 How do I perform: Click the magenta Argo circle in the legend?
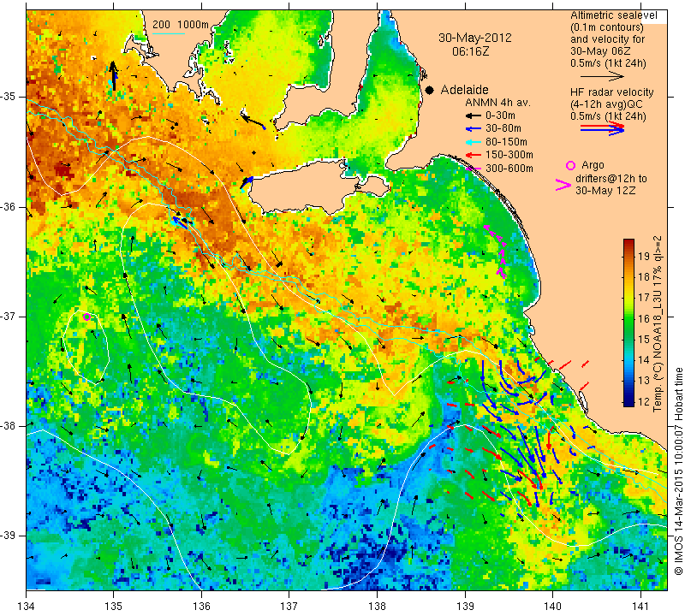click(570, 165)
